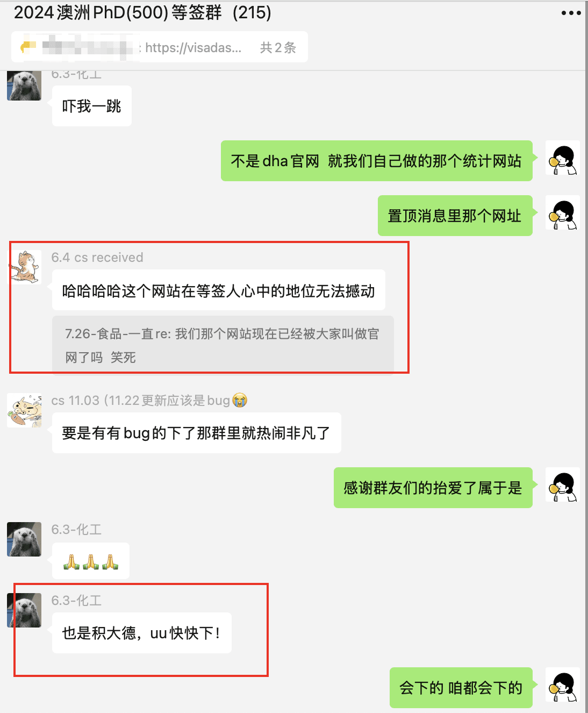588x713 pixels.
Task: Click the praying hands emoji message
Action: pos(91,562)
